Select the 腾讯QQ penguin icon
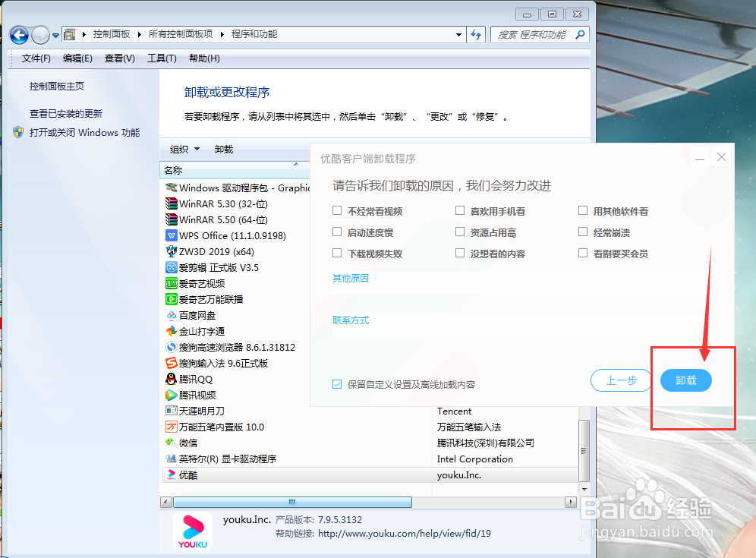The width and height of the screenshot is (756, 558). [171, 379]
